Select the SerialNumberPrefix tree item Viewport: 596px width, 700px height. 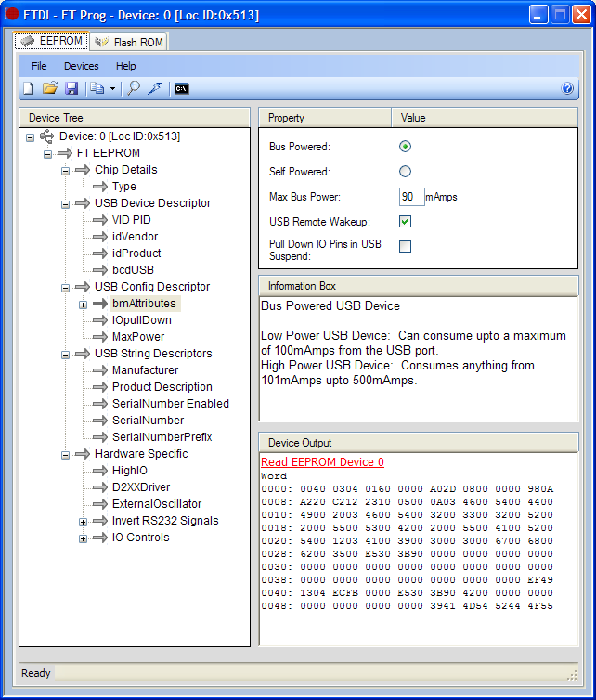(x=162, y=437)
